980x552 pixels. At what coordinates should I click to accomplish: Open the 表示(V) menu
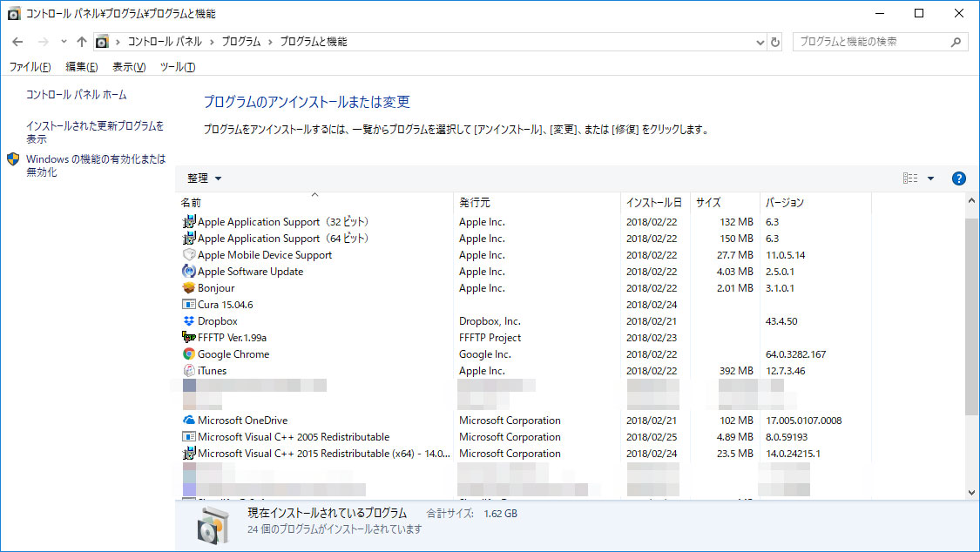[130, 67]
